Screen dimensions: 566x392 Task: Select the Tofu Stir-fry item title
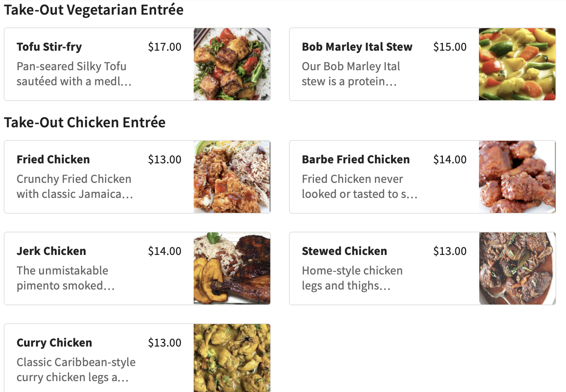49,47
